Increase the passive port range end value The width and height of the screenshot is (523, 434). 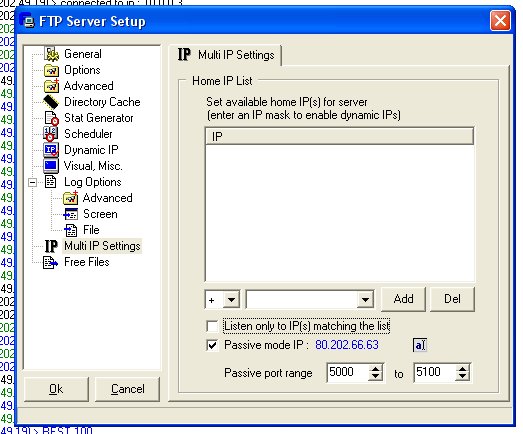tap(462, 368)
